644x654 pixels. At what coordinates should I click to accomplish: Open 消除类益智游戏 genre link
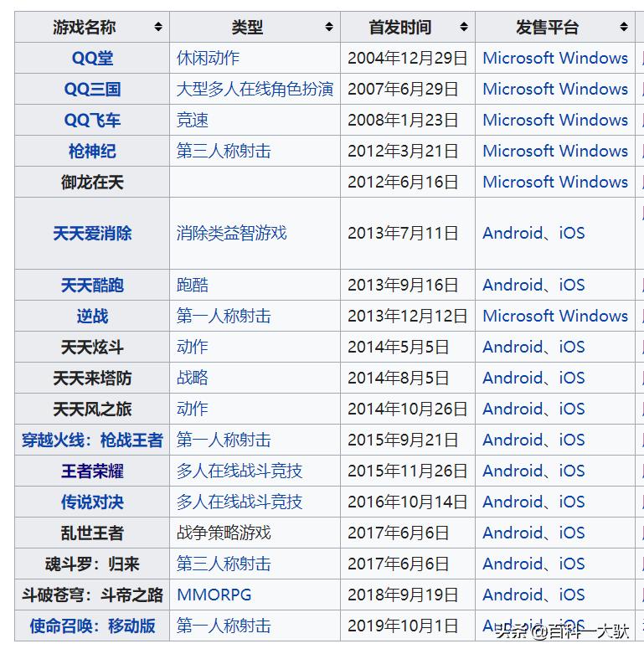(x=231, y=234)
